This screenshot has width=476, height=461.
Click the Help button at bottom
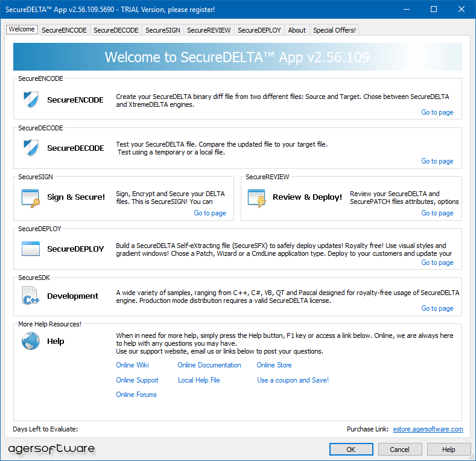point(449,450)
